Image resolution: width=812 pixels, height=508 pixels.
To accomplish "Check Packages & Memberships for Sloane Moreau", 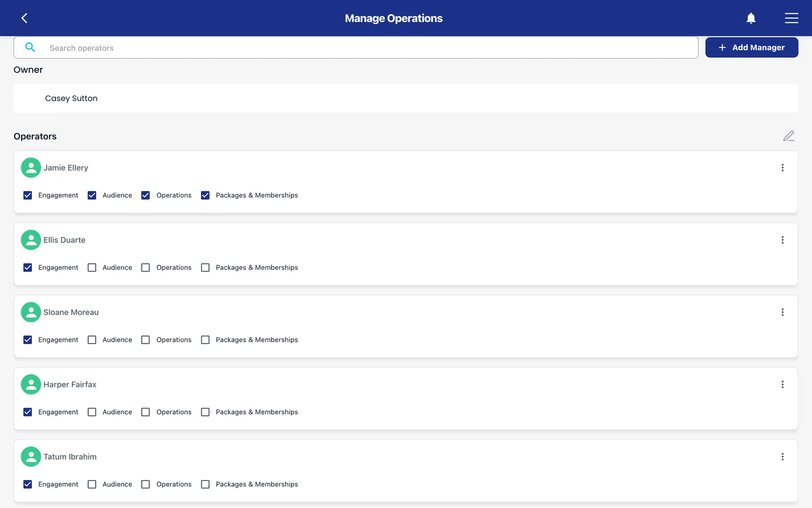I will pyautogui.click(x=205, y=340).
